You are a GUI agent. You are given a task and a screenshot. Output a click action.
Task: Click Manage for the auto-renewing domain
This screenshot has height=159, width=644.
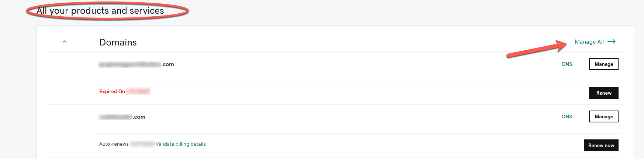[x=603, y=116]
